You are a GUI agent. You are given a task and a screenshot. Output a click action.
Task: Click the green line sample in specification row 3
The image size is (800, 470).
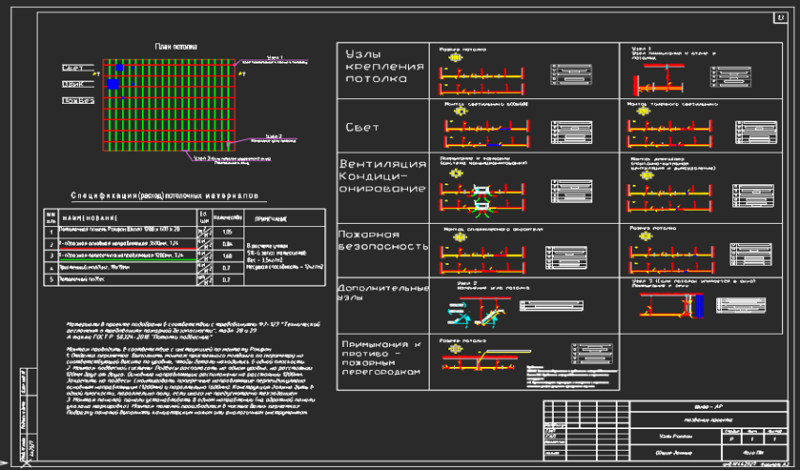coord(128,260)
